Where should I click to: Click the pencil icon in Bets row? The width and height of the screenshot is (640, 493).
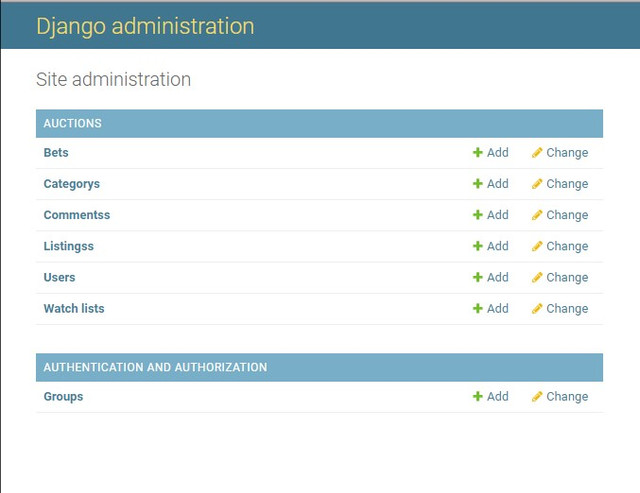point(537,153)
